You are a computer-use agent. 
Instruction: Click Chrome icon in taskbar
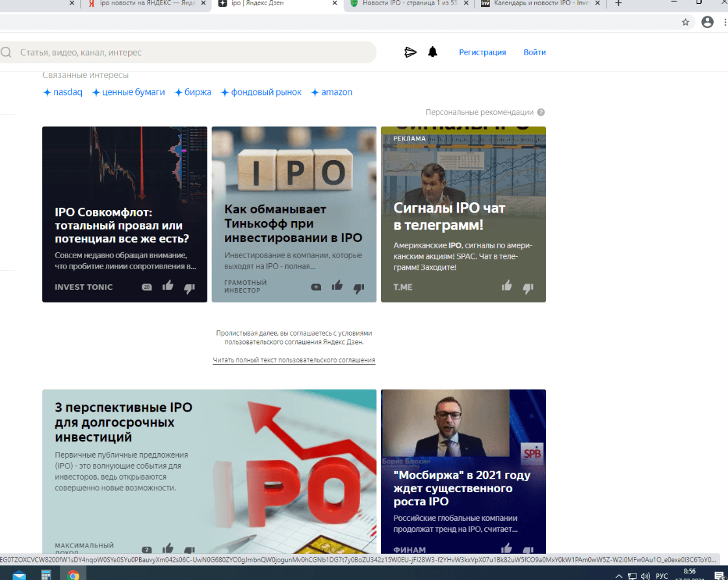coord(73,575)
